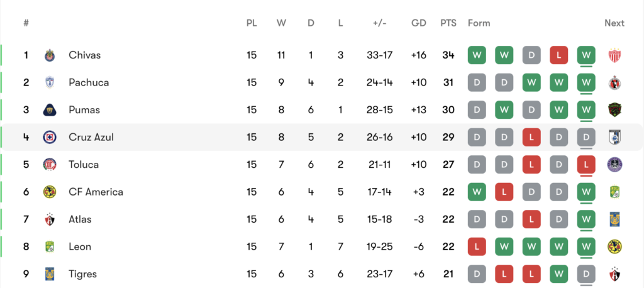644x288 pixels.
Task: Click the Pachuca club crest
Action: coord(50,82)
